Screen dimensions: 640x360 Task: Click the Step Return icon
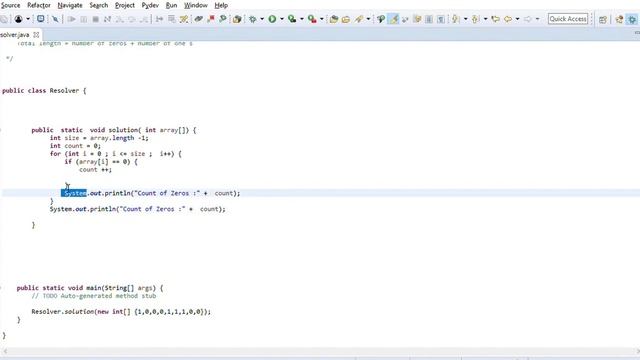tap(144, 19)
